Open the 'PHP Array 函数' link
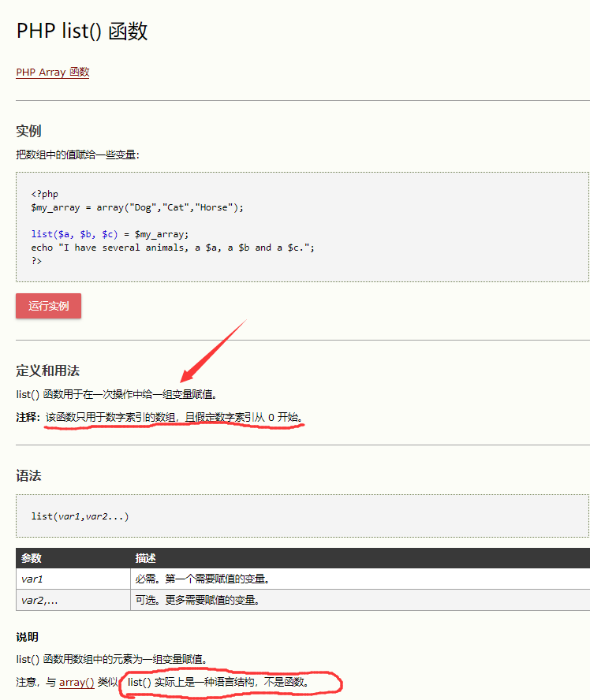The image size is (590, 700). click(x=53, y=73)
